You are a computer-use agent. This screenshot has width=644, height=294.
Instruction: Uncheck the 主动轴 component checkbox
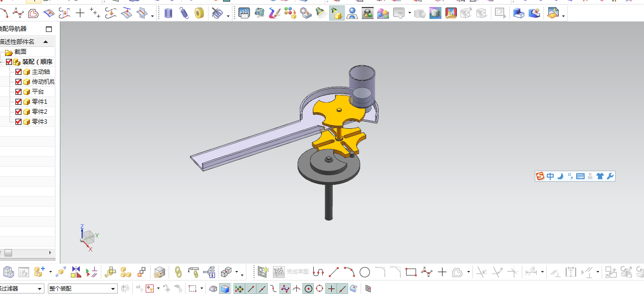coord(19,72)
